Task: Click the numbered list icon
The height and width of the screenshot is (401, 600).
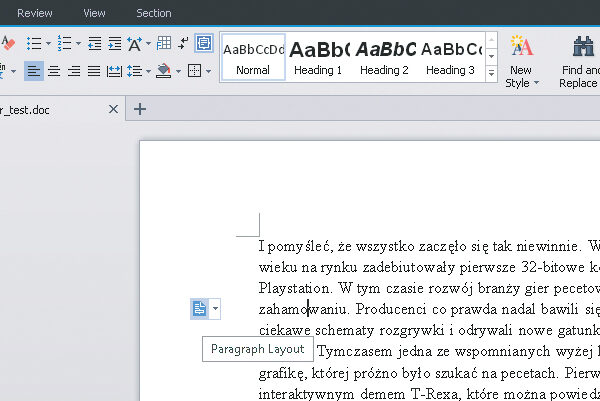Action: [x=64, y=43]
